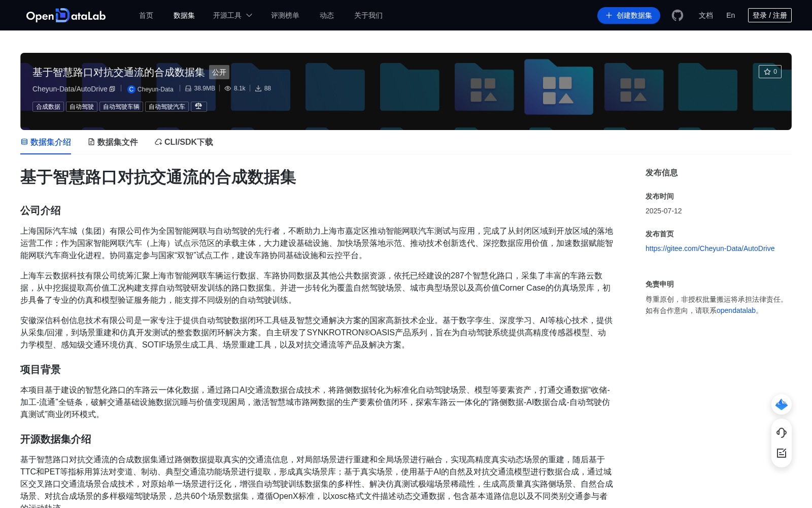812x508 pixels.
Task: Click the 8.1k views eye icon
Action: click(228, 88)
